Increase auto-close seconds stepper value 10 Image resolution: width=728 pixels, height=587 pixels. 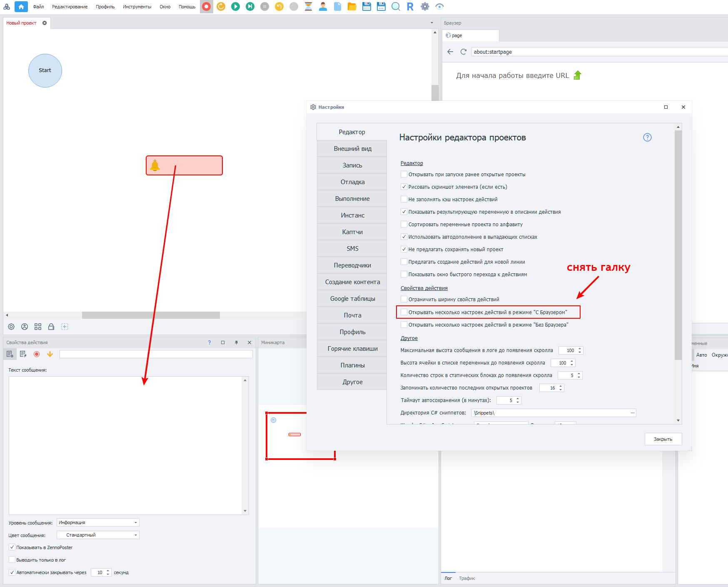tap(108, 571)
